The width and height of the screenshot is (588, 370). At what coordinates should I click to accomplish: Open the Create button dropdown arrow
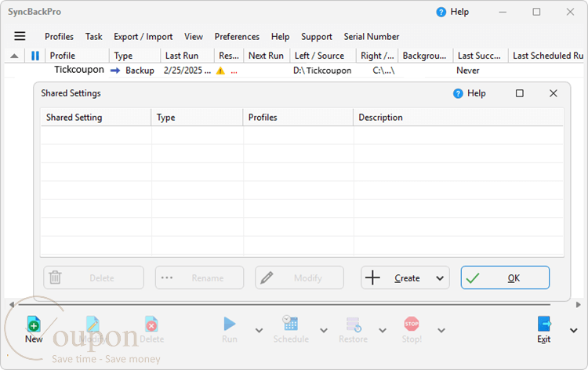[x=440, y=278]
